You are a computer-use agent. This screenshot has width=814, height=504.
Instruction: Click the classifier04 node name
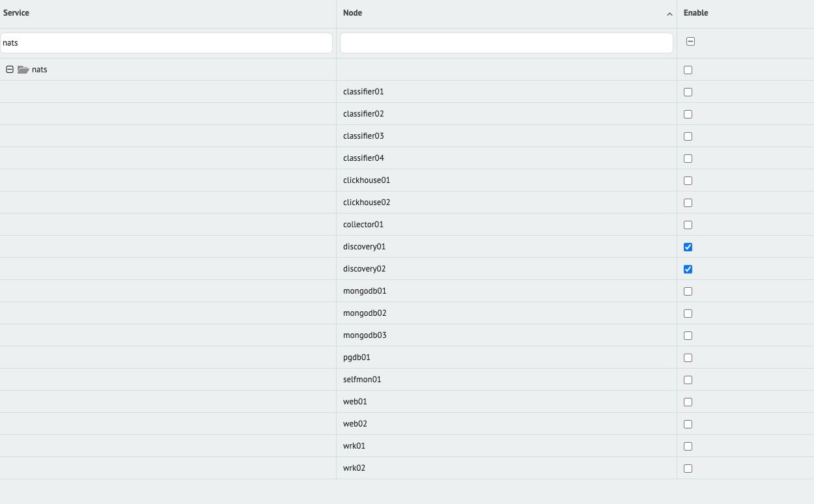point(363,158)
